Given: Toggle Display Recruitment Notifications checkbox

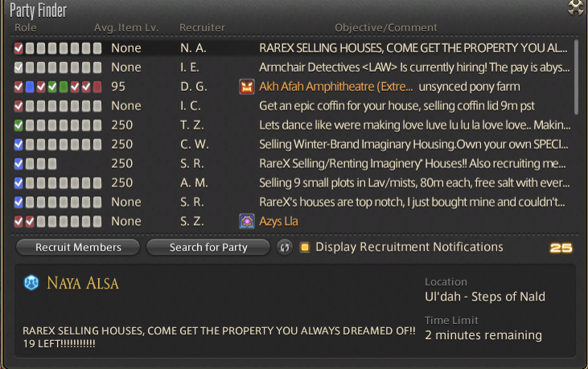Looking at the screenshot, I should click(x=305, y=247).
